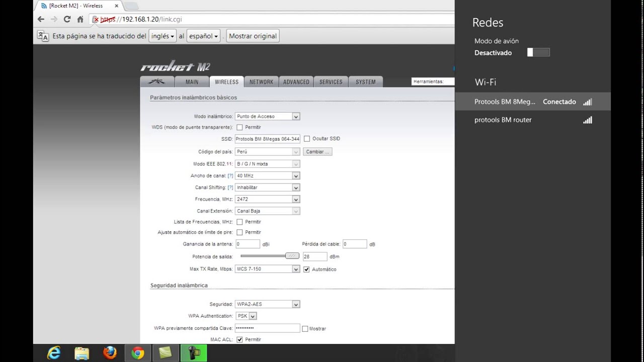Check Mostrar to reveal the WPA key
The width and height of the screenshot is (644, 362).
pos(305,329)
